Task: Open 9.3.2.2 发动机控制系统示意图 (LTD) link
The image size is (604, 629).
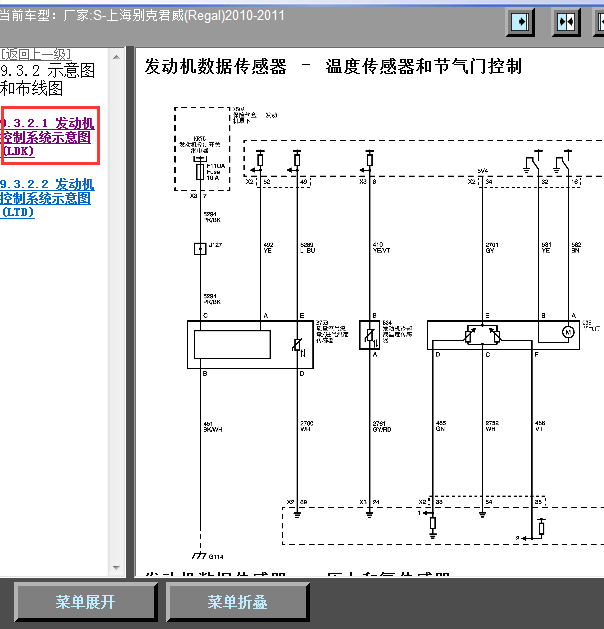Action: [x=47, y=198]
